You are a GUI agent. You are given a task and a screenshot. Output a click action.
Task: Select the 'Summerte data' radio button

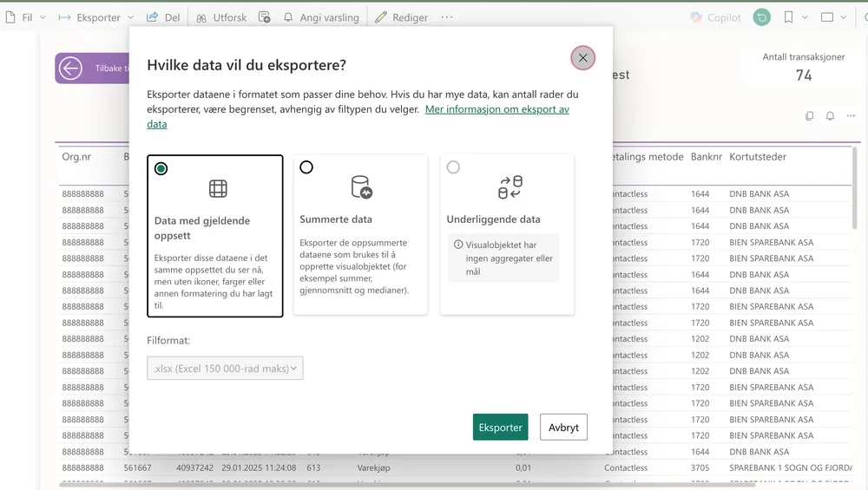pyautogui.click(x=306, y=167)
